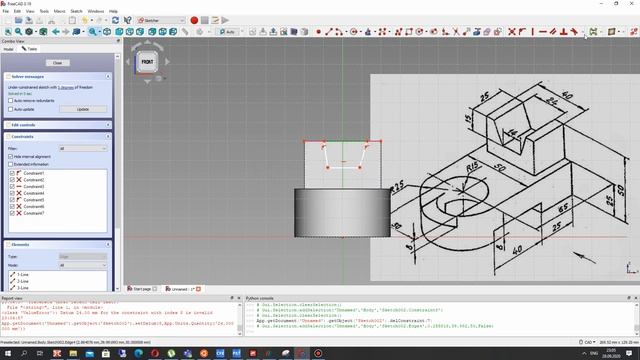Viewport: 640px width, 360px height.
Task: Expand the Edit controls section
Action: click(x=108, y=125)
